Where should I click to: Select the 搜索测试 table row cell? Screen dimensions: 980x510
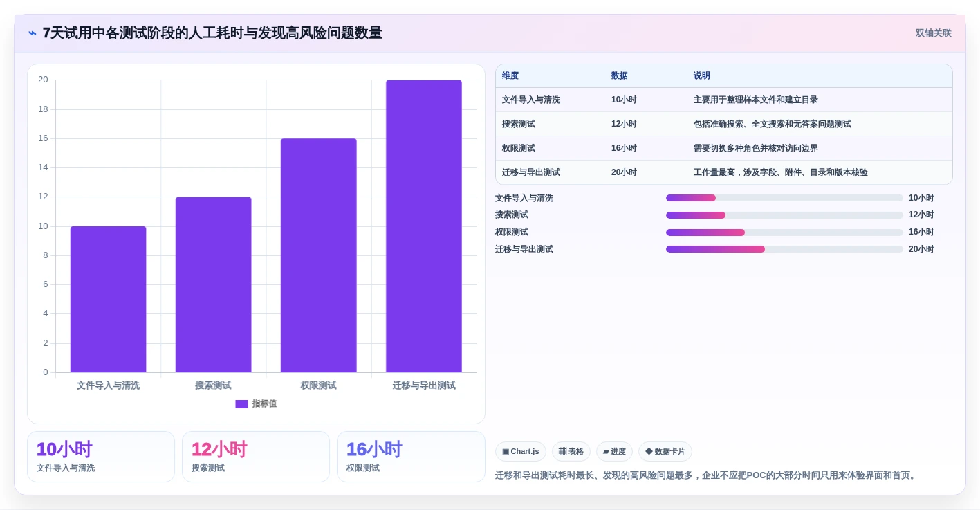point(519,125)
